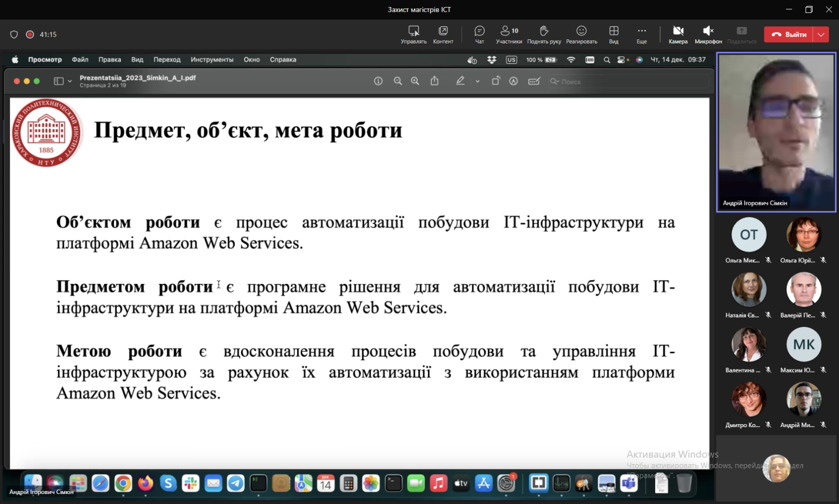Image resolution: width=839 pixels, height=504 pixels.
Task: Toggle the Preview markup pen tool
Action: click(460, 82)
